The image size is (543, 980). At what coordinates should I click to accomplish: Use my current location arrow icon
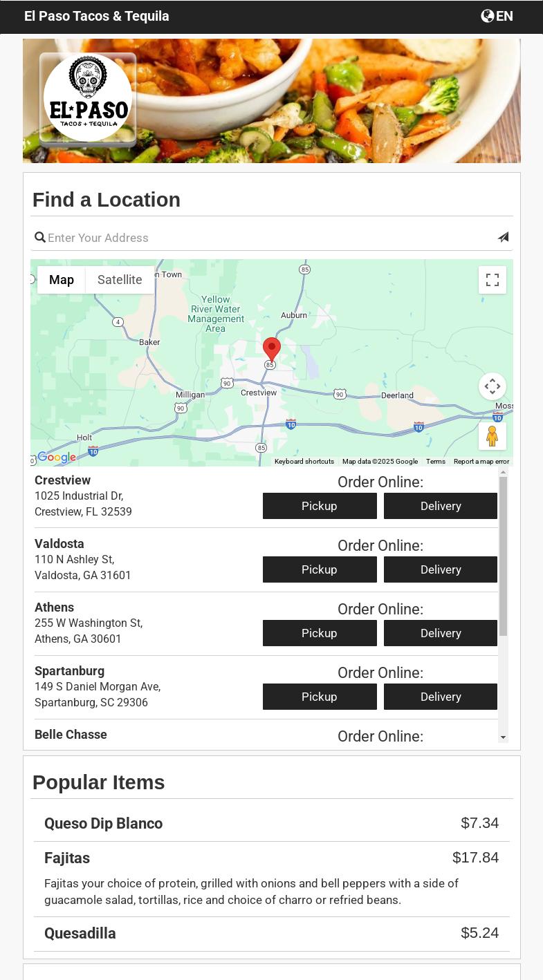click(503, 237)
